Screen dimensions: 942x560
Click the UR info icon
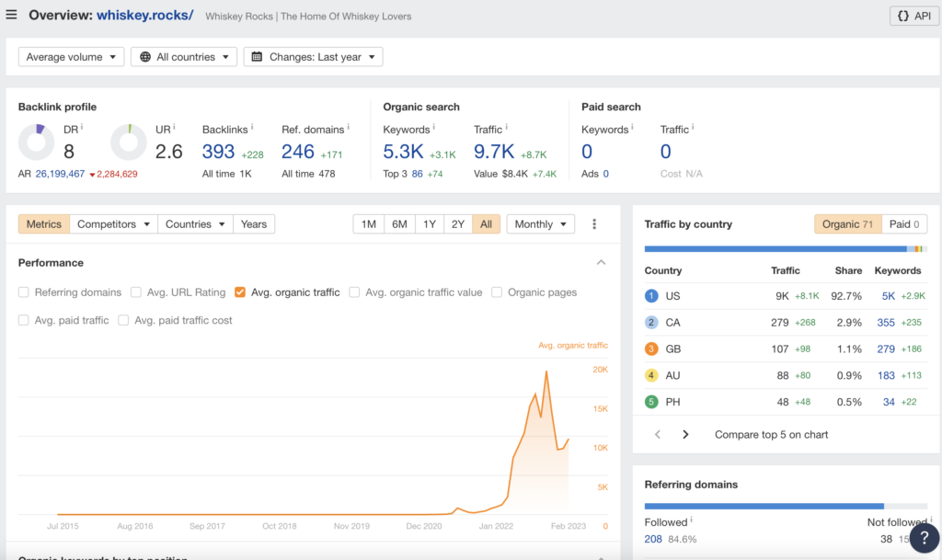coord(174,127)
